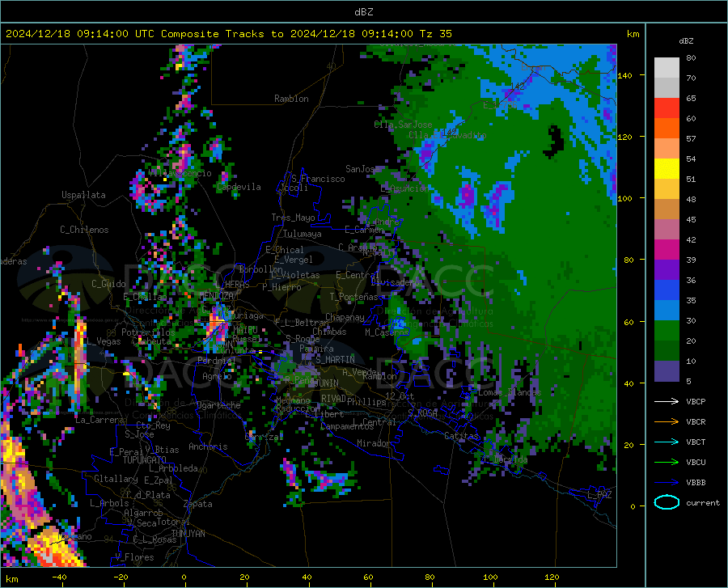728x588 pixels.
Task: Select the S_Francisco place label
Action: pyautogui.click(x=318, y=179)
